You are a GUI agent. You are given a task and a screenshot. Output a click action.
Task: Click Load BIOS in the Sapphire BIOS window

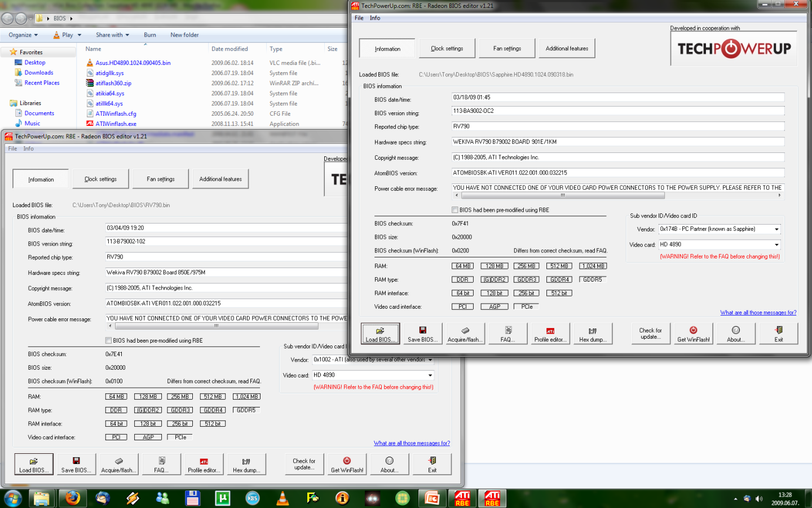click(x=380, y=334)
